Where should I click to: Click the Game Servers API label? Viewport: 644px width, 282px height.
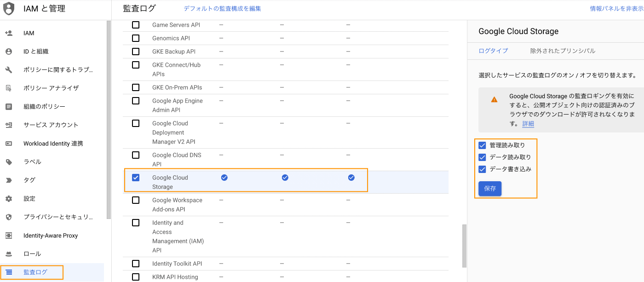(176, 25)
